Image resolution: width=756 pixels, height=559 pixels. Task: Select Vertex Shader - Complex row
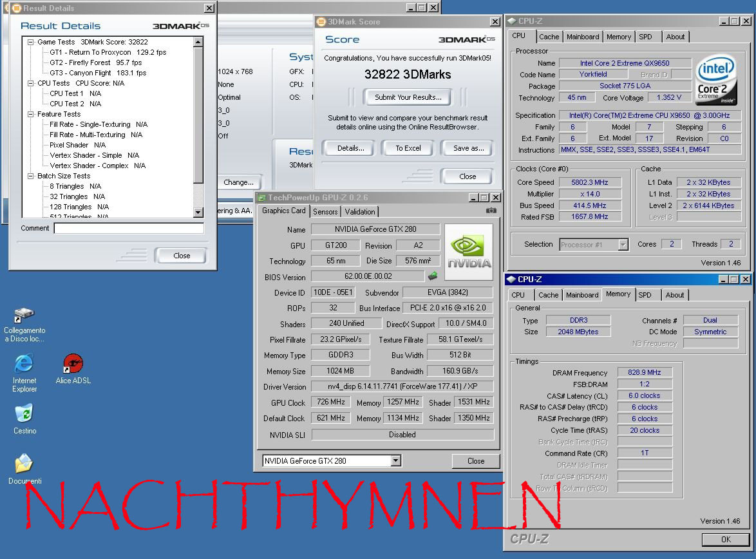pyautogui.click(x=97, y=166)
